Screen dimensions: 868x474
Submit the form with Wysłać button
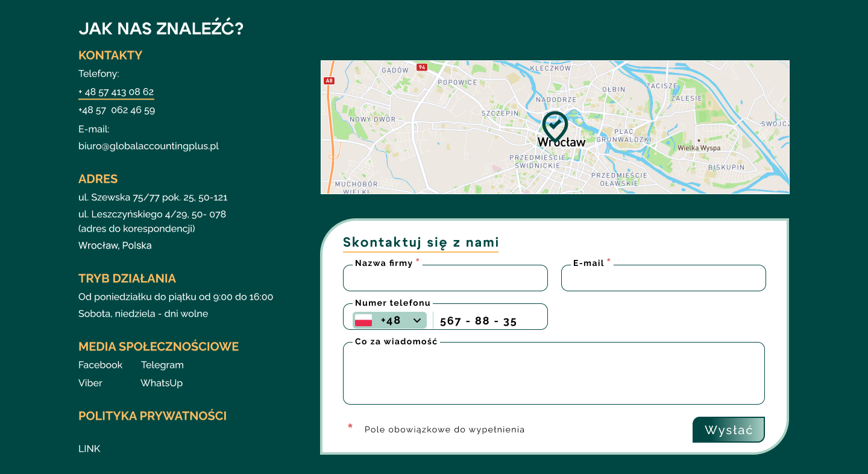(x=729, y=430)
